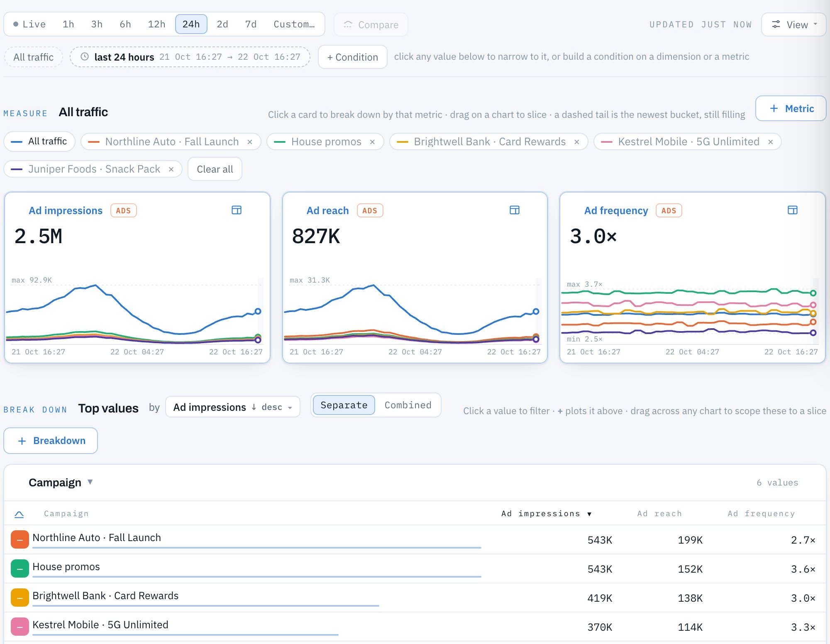This screenshot has height=644, width=830.
Task: Sort by Ad impressions column header
Action: click(546, 514)
